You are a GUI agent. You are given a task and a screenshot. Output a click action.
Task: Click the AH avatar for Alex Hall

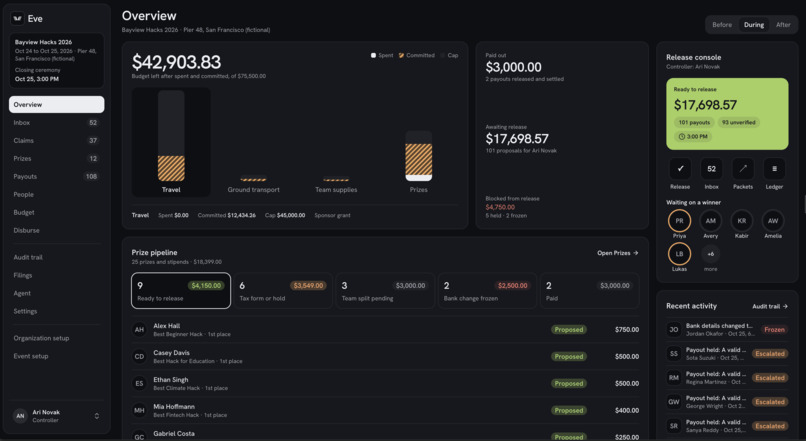[x=139, y=329]
